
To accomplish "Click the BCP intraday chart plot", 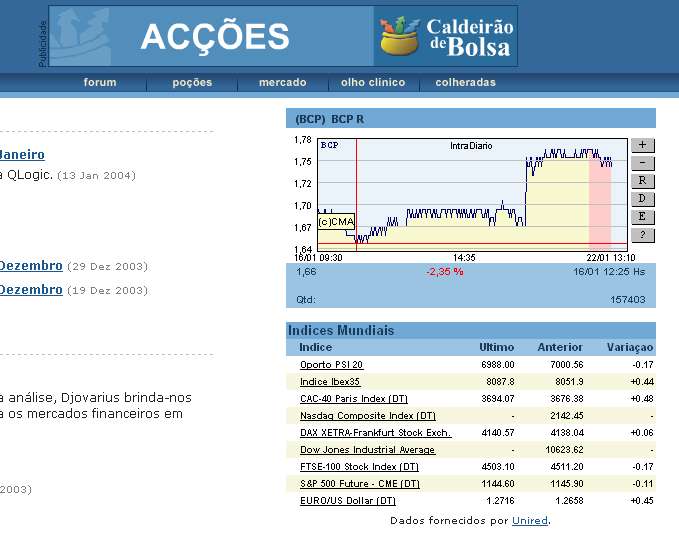I will pos(472,195).
